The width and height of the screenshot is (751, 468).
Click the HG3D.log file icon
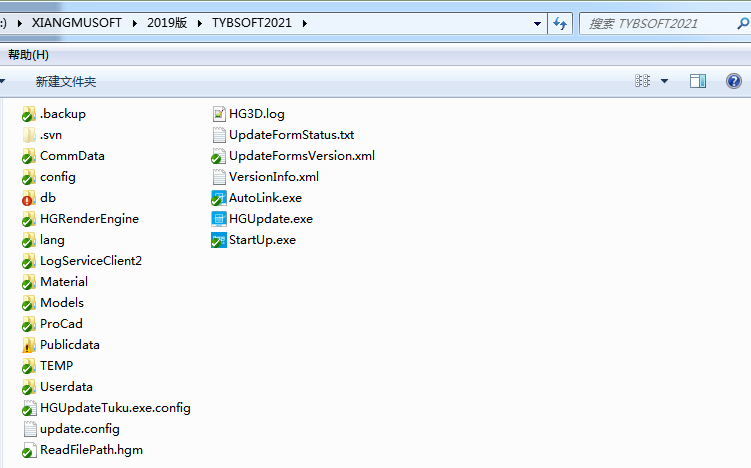(x=219, y=114)
